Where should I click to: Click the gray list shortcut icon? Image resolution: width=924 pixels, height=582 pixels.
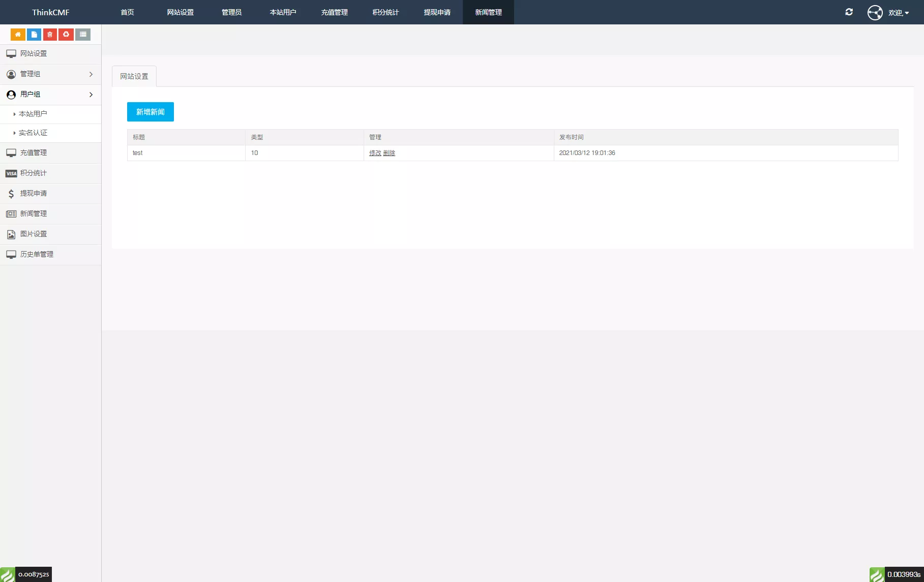[83, 35]
